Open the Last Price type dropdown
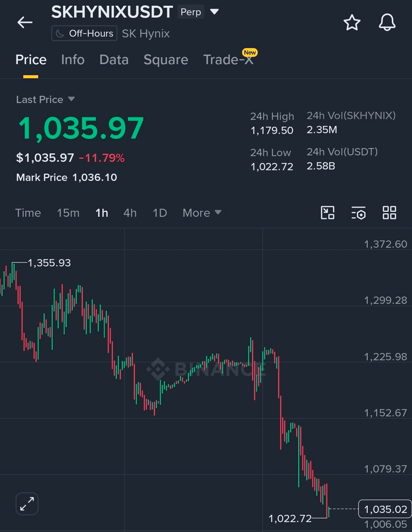Screen dimensions: 412x532 pos(45,100)
